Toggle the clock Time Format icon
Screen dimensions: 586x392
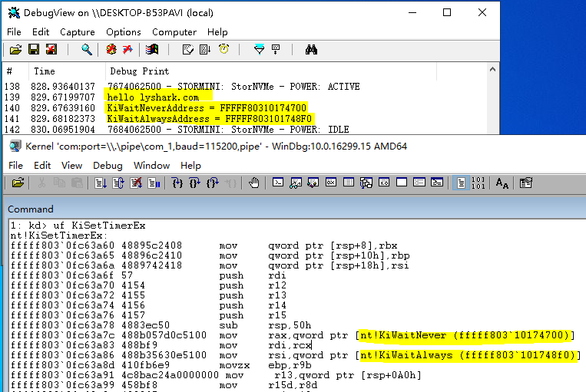223,49
